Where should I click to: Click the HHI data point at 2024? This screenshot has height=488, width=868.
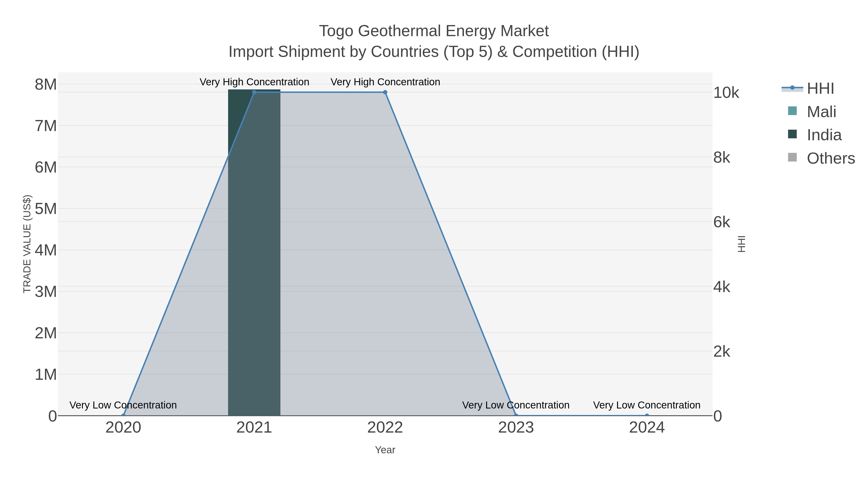point(647,415)
